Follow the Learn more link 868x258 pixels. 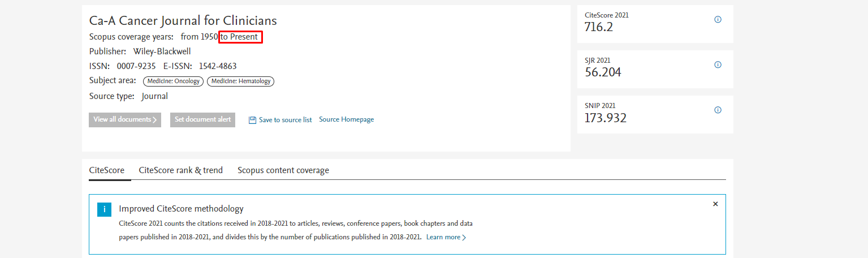[446, 237]
